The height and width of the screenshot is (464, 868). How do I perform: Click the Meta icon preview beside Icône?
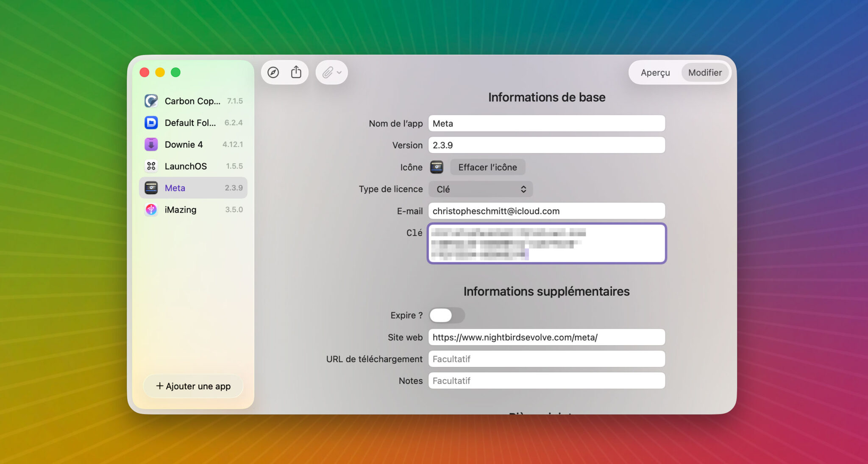(437, 167)
